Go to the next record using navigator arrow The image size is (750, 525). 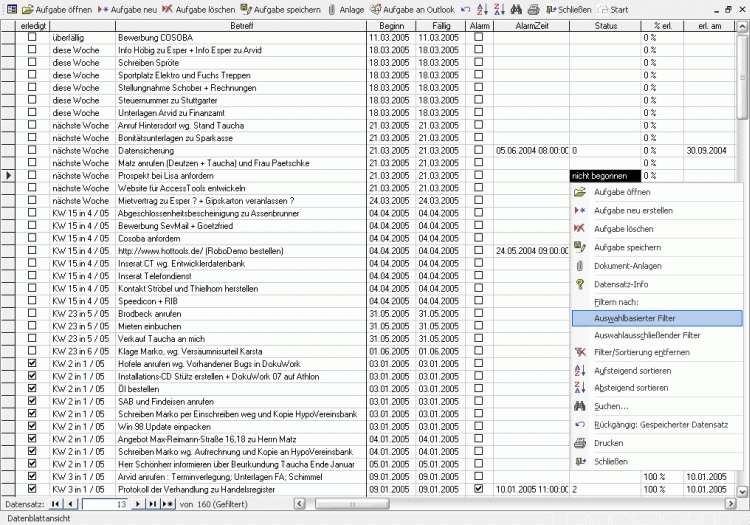[140, 504]
